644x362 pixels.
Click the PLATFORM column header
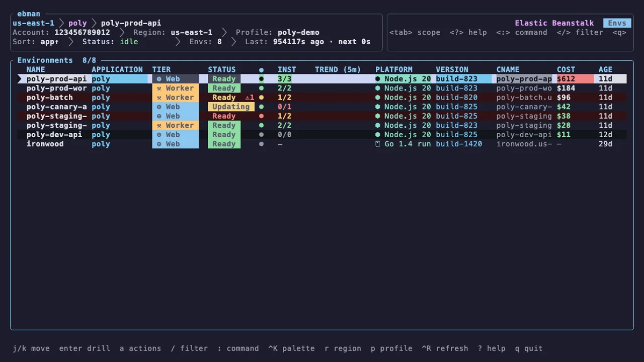point(394,70)
